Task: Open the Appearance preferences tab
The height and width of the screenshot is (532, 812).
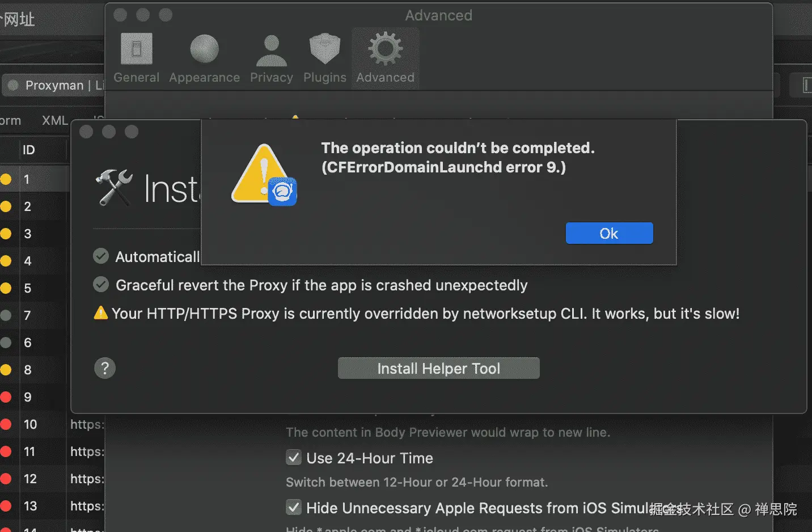Action: 204,57
